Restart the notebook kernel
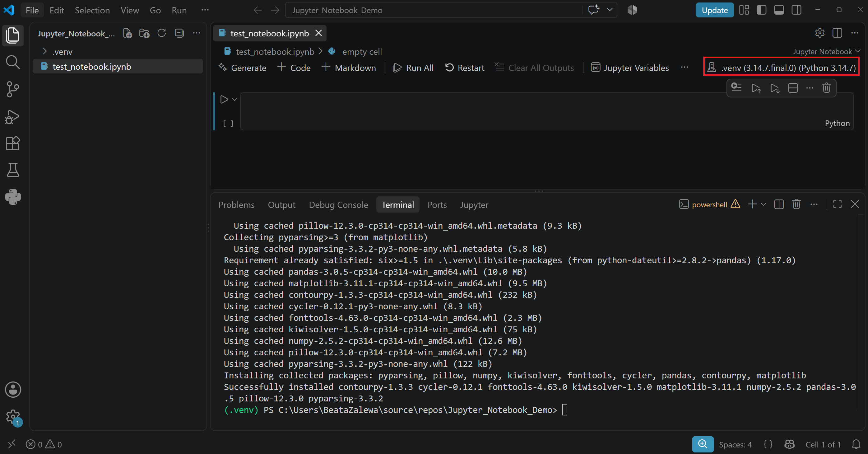Viewport: 868px width, 454px height. point(465,68)
